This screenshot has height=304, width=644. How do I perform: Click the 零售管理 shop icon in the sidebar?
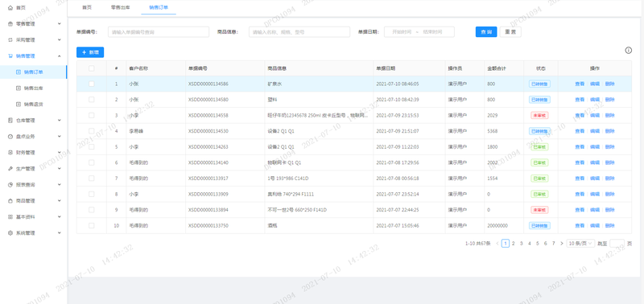[x=10, y=24]
